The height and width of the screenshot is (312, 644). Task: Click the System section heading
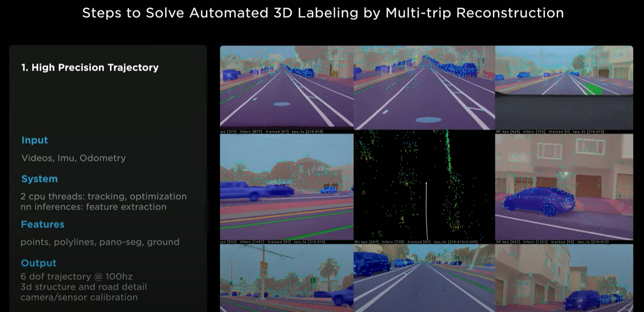(x=39, y=179)
